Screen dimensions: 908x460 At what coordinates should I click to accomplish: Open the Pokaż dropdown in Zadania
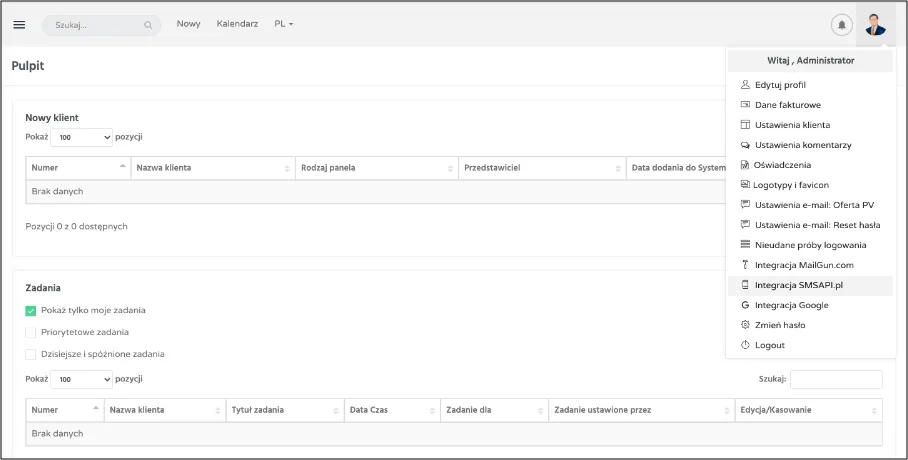[x=82, y=379]
